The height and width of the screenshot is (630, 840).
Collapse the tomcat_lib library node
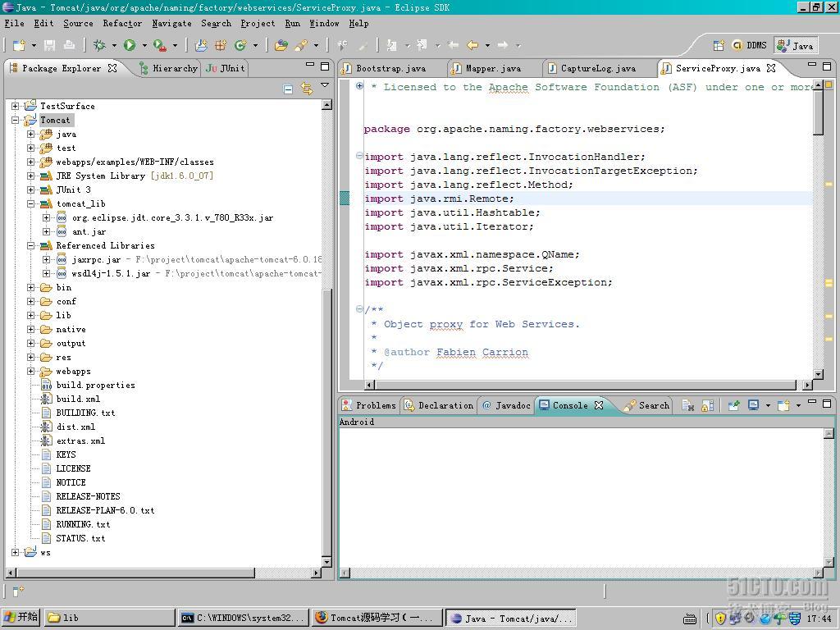[x=31, y=203]
